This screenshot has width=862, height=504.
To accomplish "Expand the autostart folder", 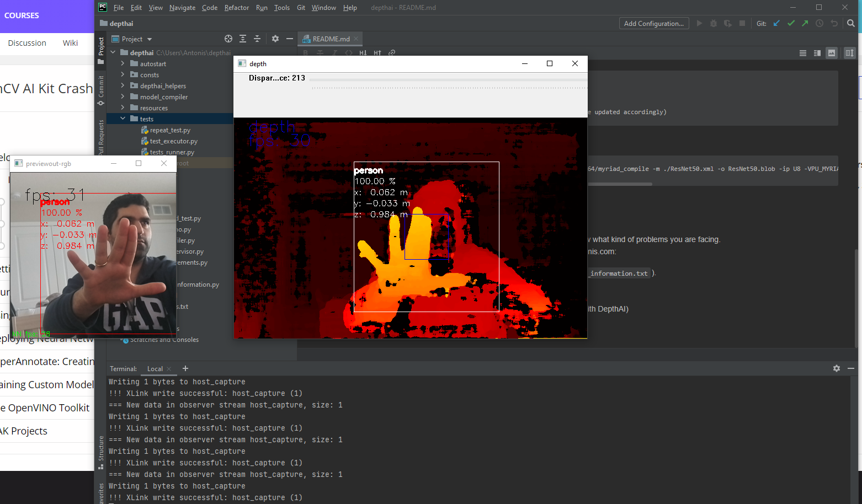I will click(x=123, y=63).
